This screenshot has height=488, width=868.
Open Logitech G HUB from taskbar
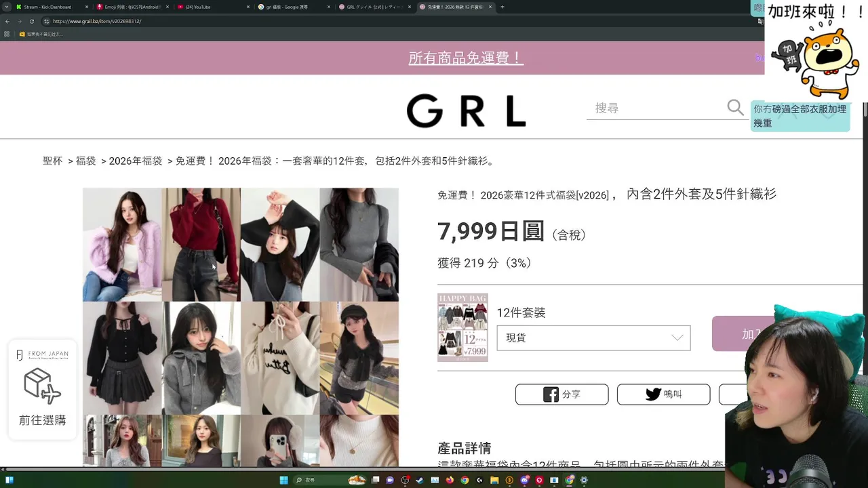pos(479,481)
